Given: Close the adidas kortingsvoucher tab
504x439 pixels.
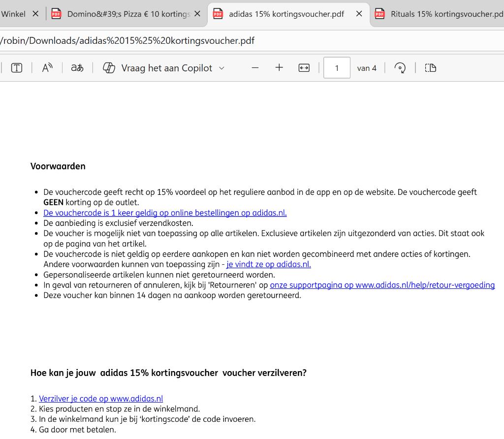Looking at the screenshot, I should pyautogui.click(x=359, y=14).
